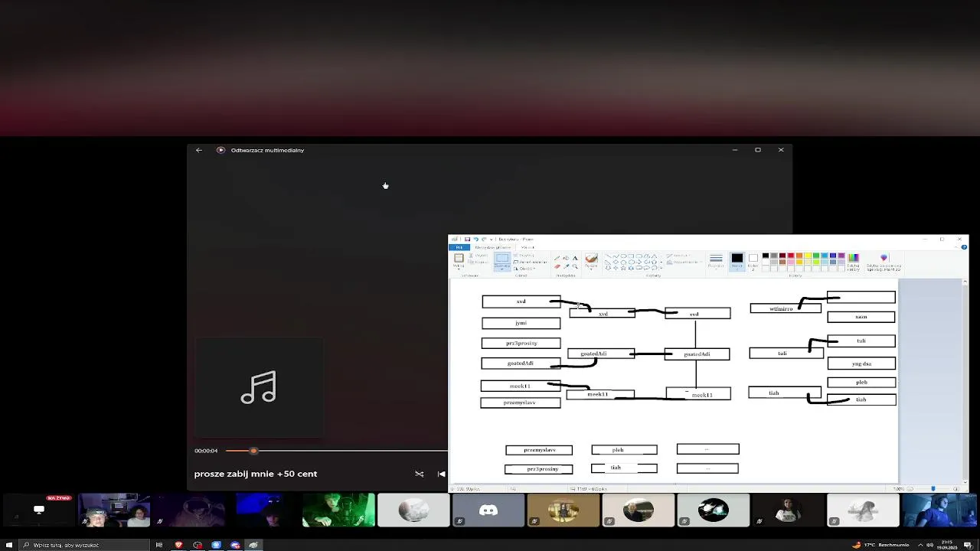Pick the red color swatch in Paint
The image size is (980, 551).
pos(791,256)
